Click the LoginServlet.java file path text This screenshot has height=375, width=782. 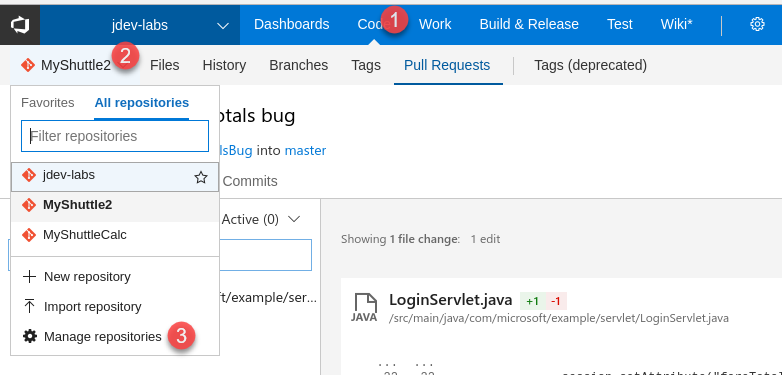tap(559, 318)
